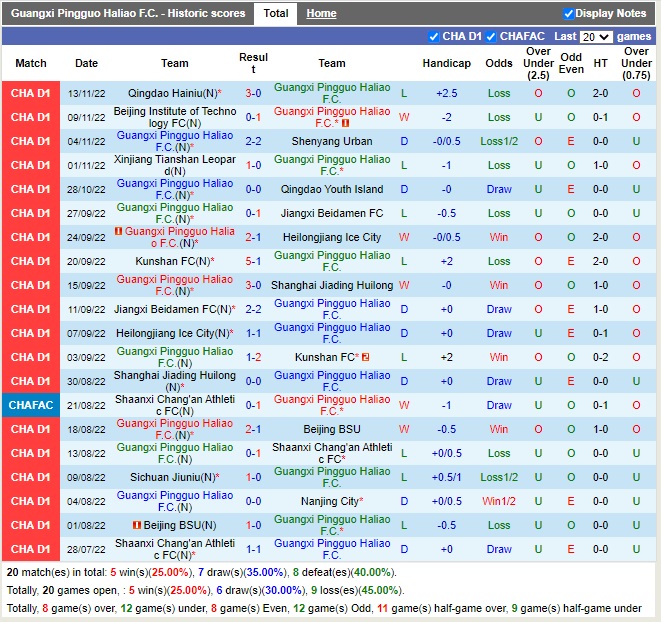Toggle the Display Notes checkbox
The image size is (661, 622).
pos(569,14)
